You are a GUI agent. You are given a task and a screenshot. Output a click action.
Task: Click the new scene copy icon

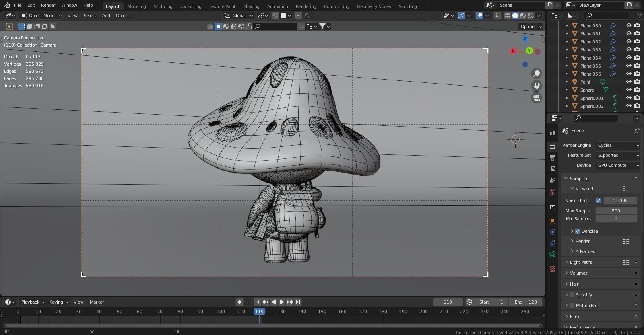(549, 5)
